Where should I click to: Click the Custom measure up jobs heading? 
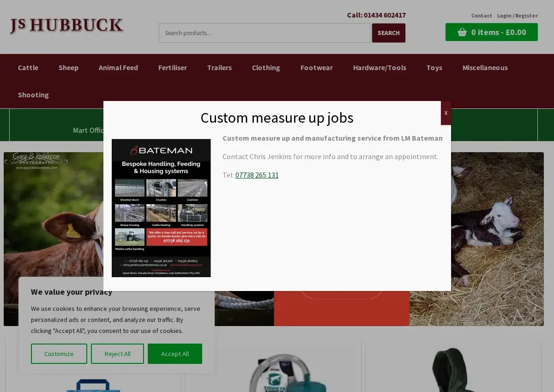pyautogui.click(x=277, y=118)
